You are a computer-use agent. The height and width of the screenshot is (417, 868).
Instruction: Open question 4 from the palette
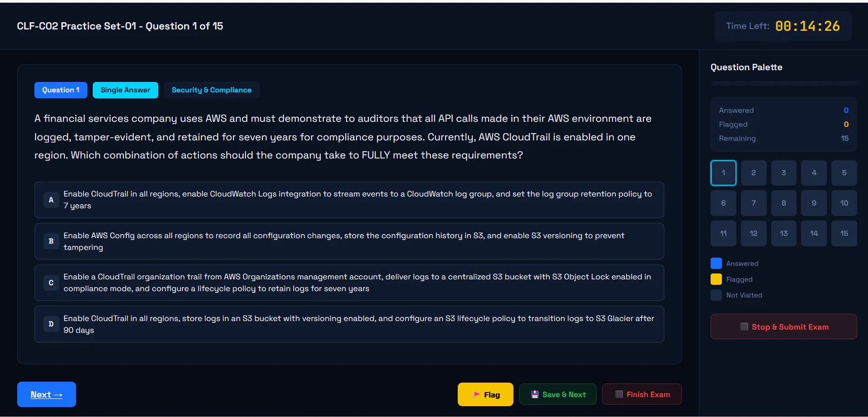(814, 173)
